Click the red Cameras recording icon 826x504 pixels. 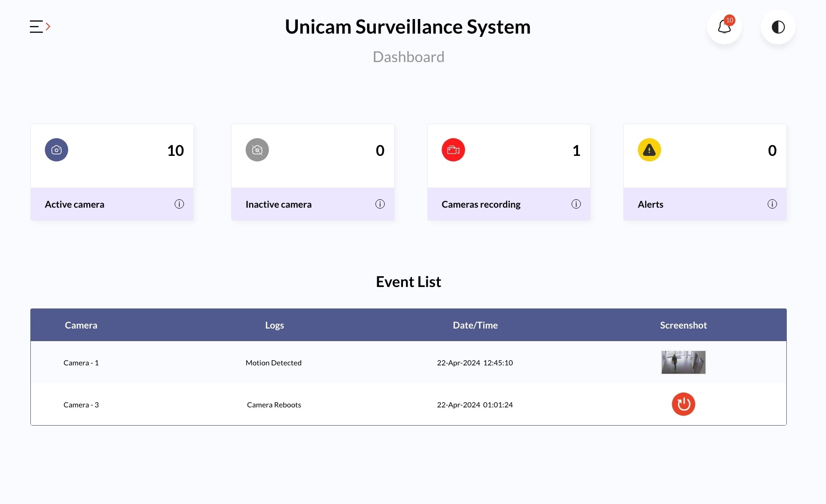click(453, 150)
